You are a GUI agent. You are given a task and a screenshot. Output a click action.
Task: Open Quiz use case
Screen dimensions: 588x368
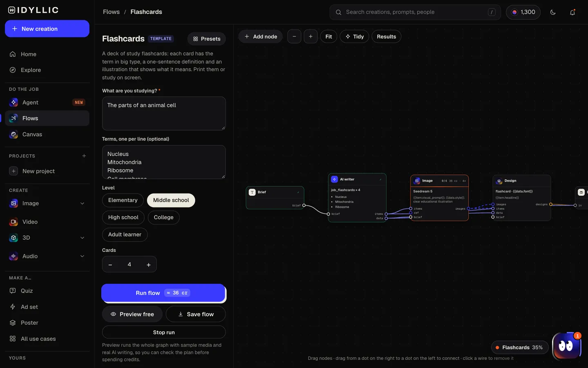point(47,291)
